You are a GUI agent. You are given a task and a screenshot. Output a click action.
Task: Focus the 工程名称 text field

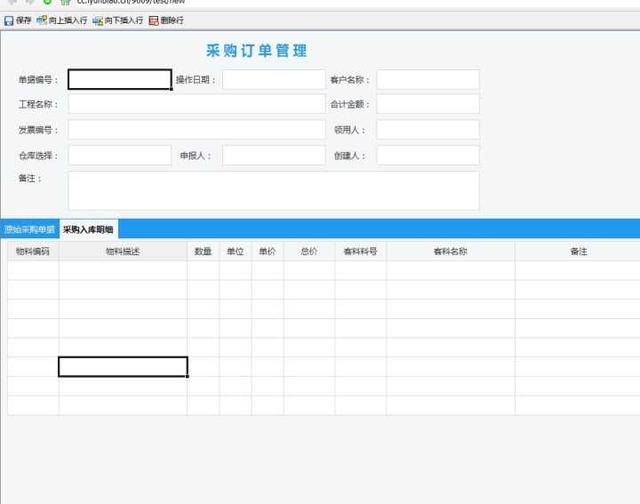point(196,104)
